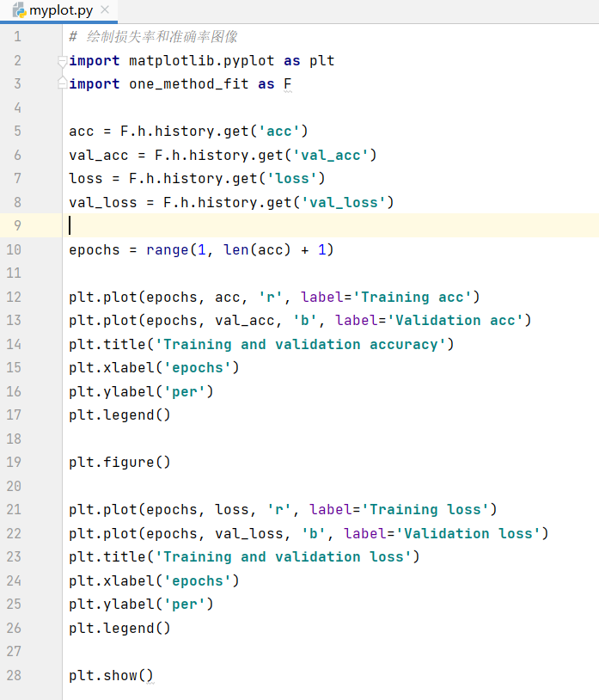Click the string 'Training loss' label
The height and width of the screenshot is (700, 599).
click(425, 509)
